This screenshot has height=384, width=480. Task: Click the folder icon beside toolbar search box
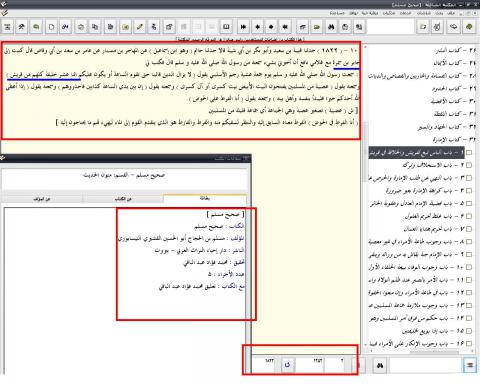(x=423, y=27)
